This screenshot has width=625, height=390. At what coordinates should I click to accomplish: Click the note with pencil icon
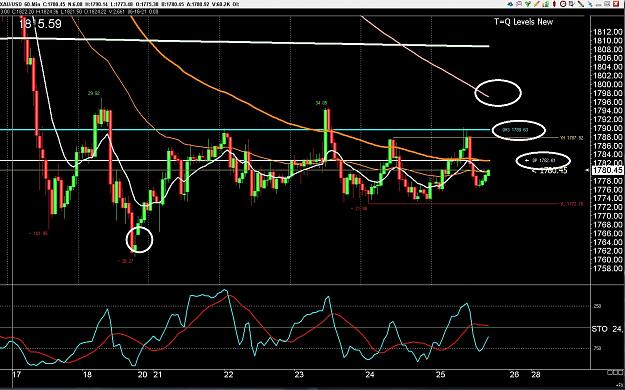[x=572, y=4]
